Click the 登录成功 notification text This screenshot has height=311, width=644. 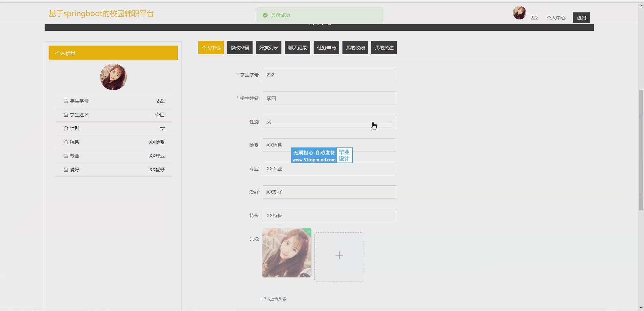pos(280,15)
